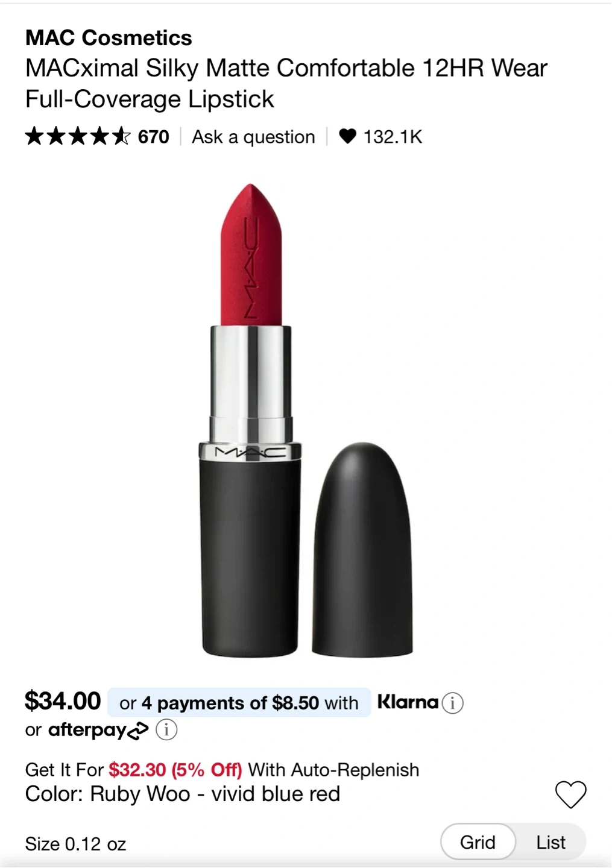612x868 pixels.
Task: Click the 132.1K loves count
Action: pyautogui.click(x=393, y=137)
